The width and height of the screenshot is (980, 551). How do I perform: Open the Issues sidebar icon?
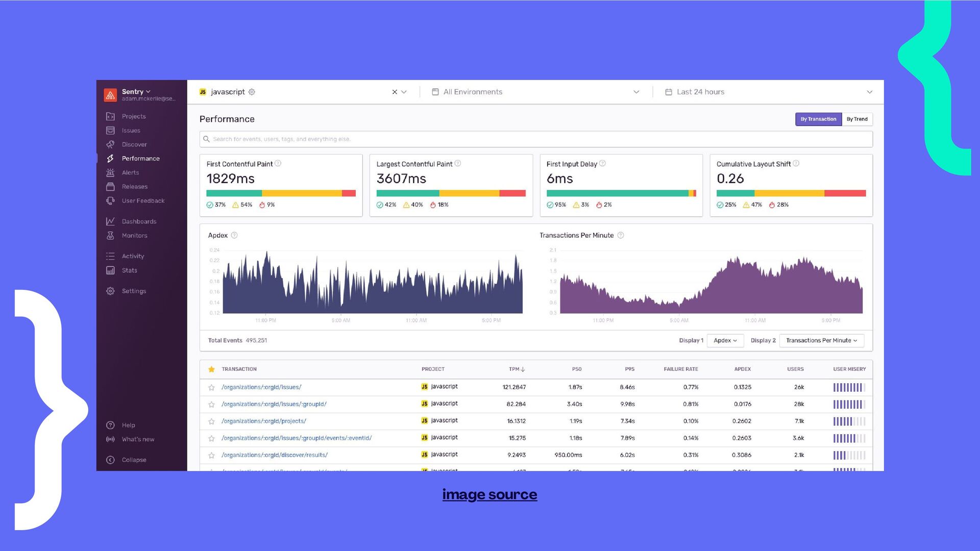point(110,131)
